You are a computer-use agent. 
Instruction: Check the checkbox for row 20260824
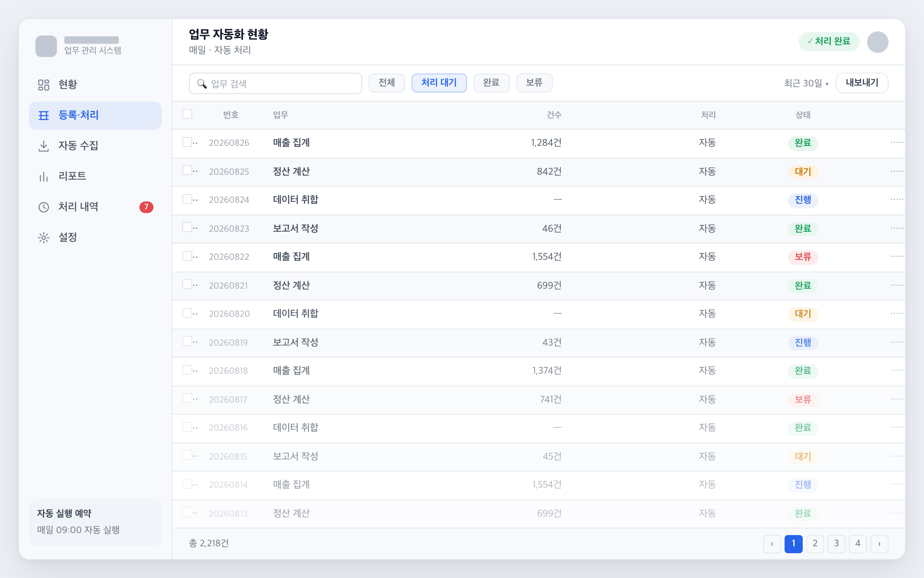click(x=187, y=199)
